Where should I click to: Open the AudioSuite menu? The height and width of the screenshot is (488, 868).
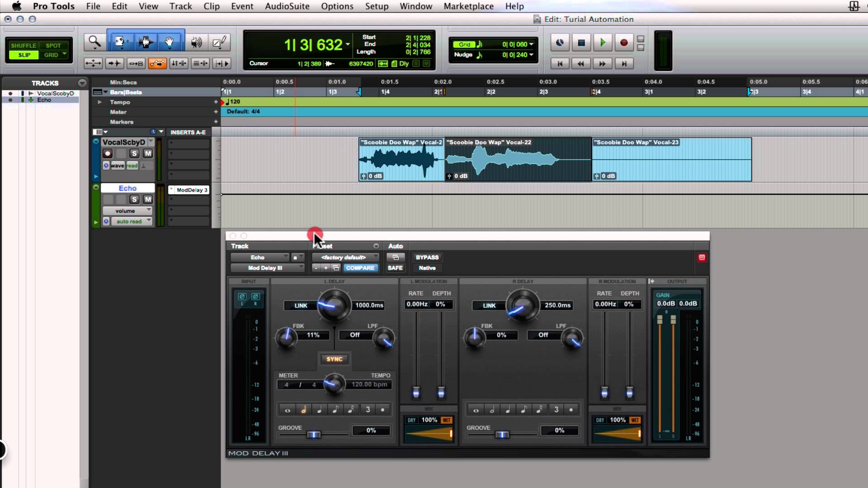click(x=287, y=6)
